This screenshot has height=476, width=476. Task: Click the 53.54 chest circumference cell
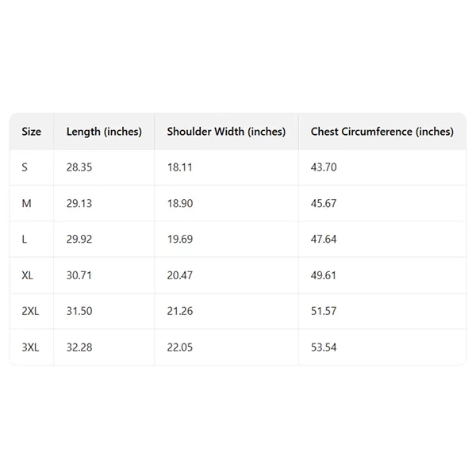click(324, 347)
